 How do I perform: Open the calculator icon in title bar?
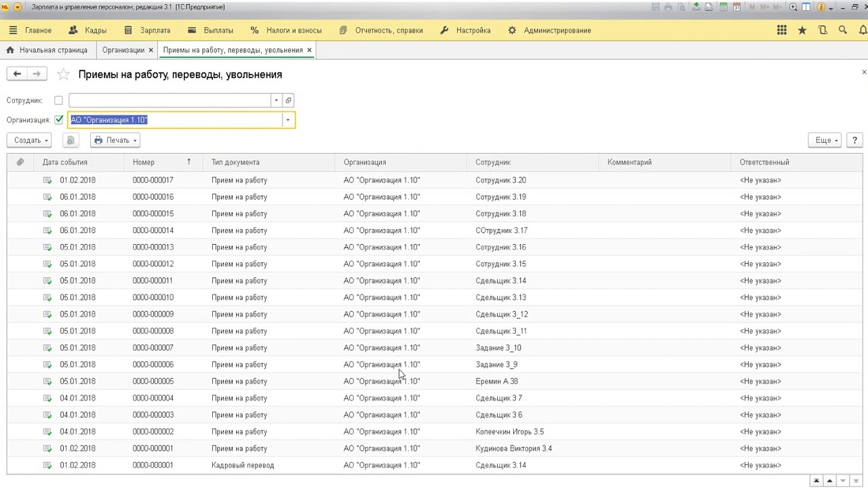pyautogui.click(x=724, y=7)
